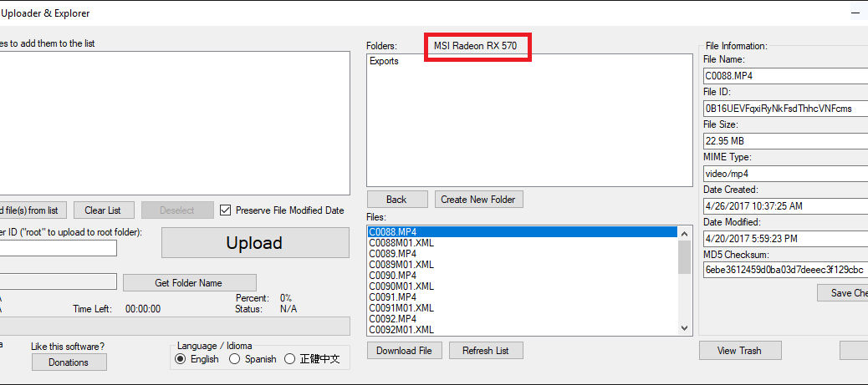The height and width of the screenshot is (385, 868).
Task: Click the File ID field
Action: (x=785, y=109)
